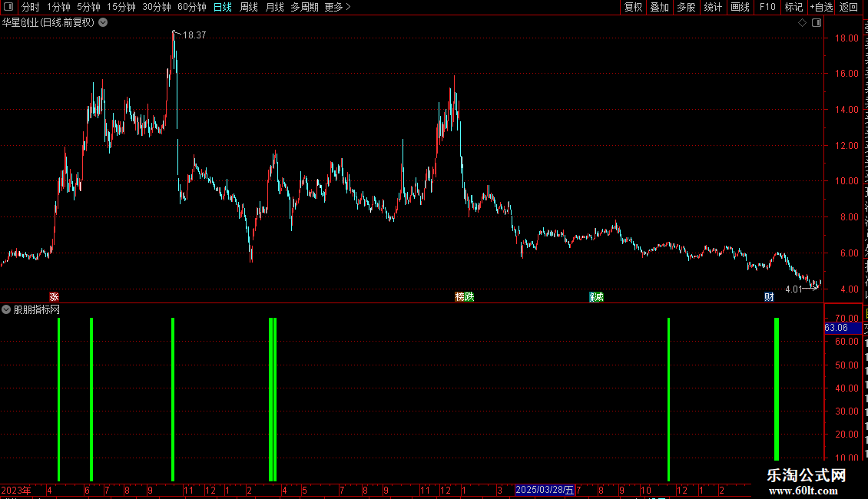Click the 4.01 low price label

[793, 289]
